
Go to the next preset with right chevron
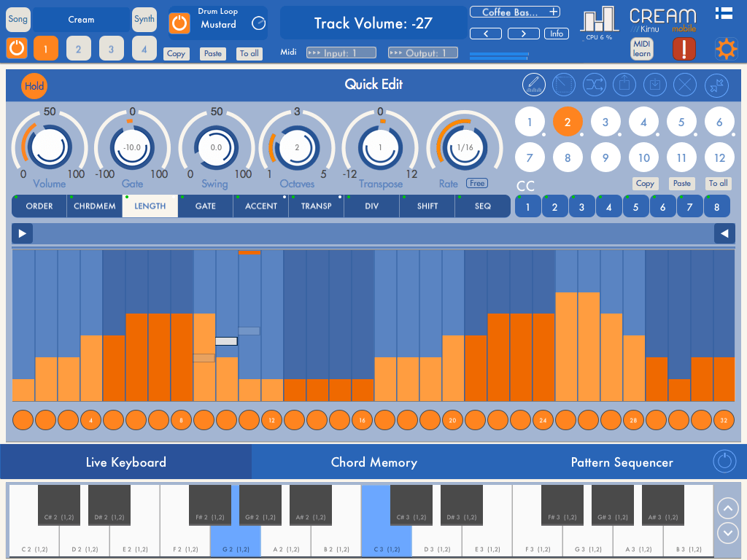coord(524,34)
